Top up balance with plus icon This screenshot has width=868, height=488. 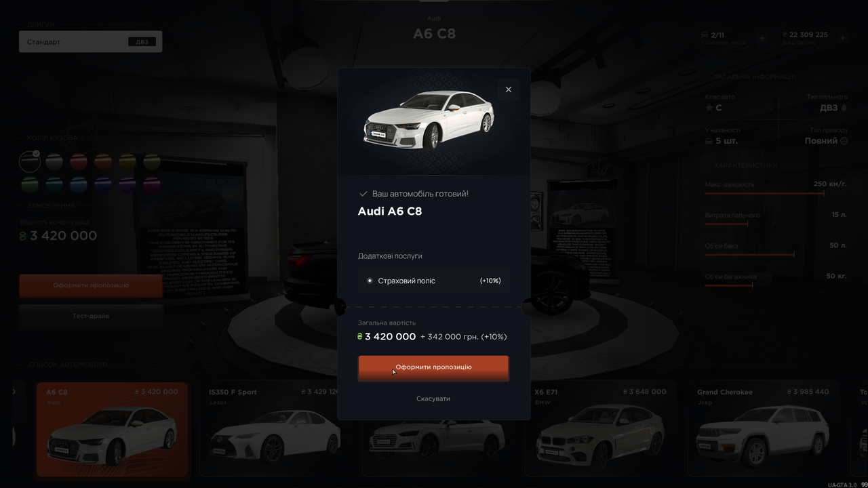pos(843,38)
